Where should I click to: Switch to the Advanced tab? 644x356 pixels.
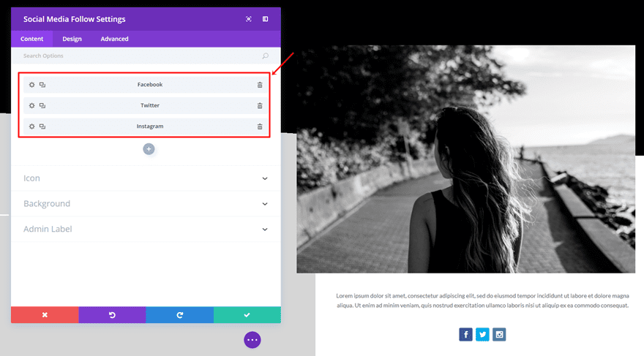(x=115, y=39)
